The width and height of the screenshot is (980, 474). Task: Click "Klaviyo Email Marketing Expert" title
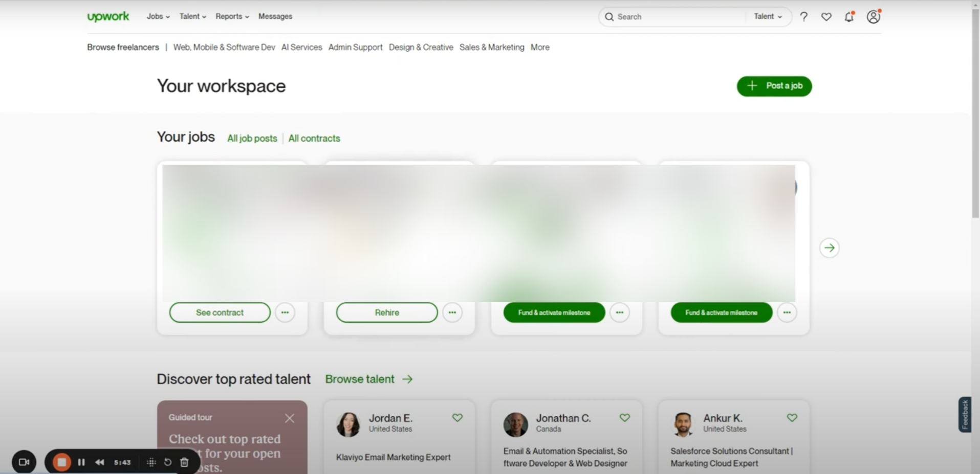394,457
